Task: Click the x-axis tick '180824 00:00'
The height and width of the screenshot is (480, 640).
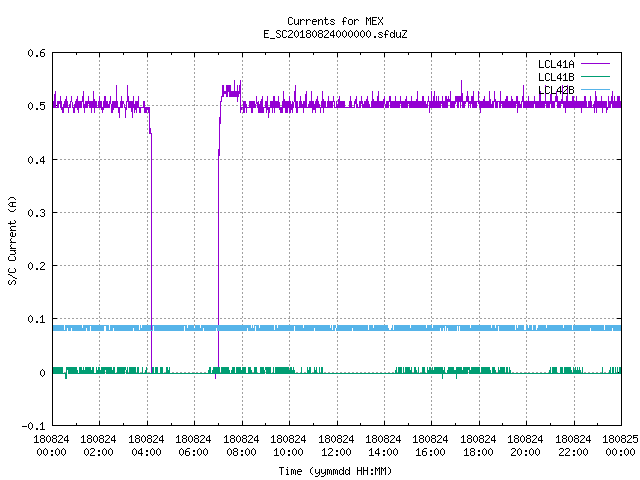Action: pyautogui.click(x=51, y=446)
